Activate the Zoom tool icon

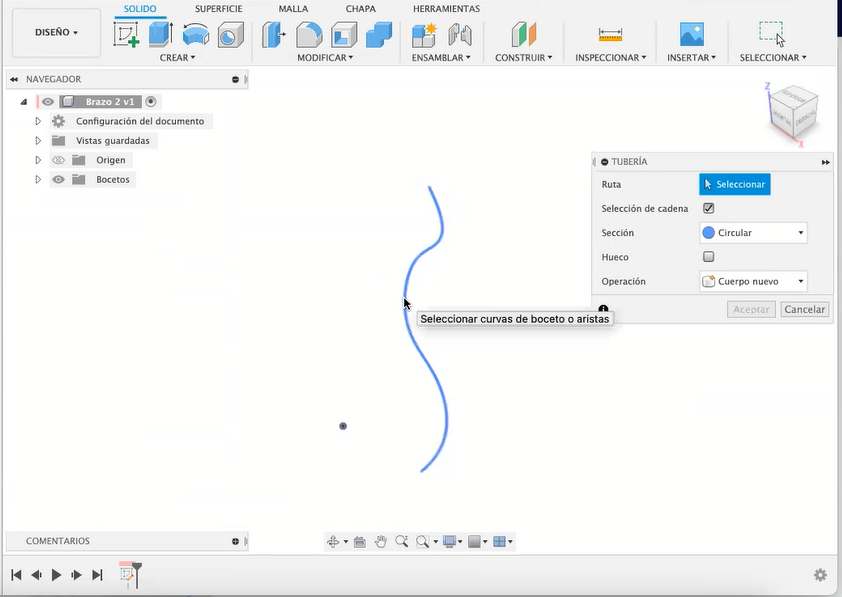(x=402, y=541)
